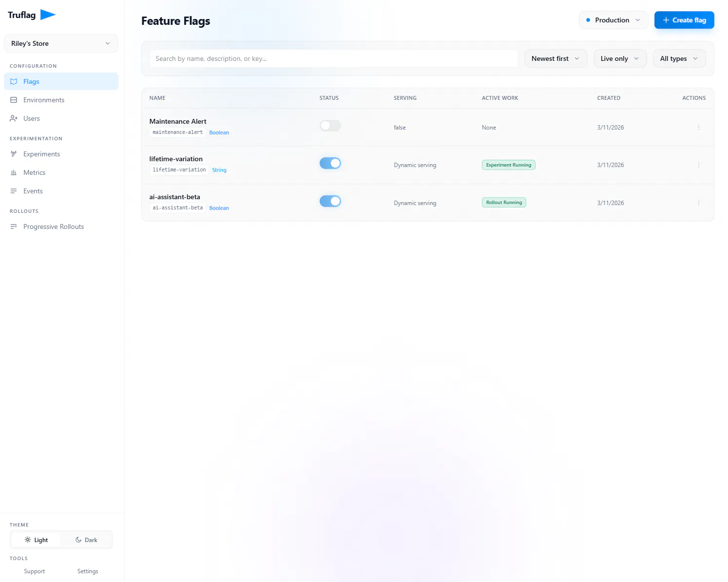
Task: Click the String type tag
Action: point(219,170)
